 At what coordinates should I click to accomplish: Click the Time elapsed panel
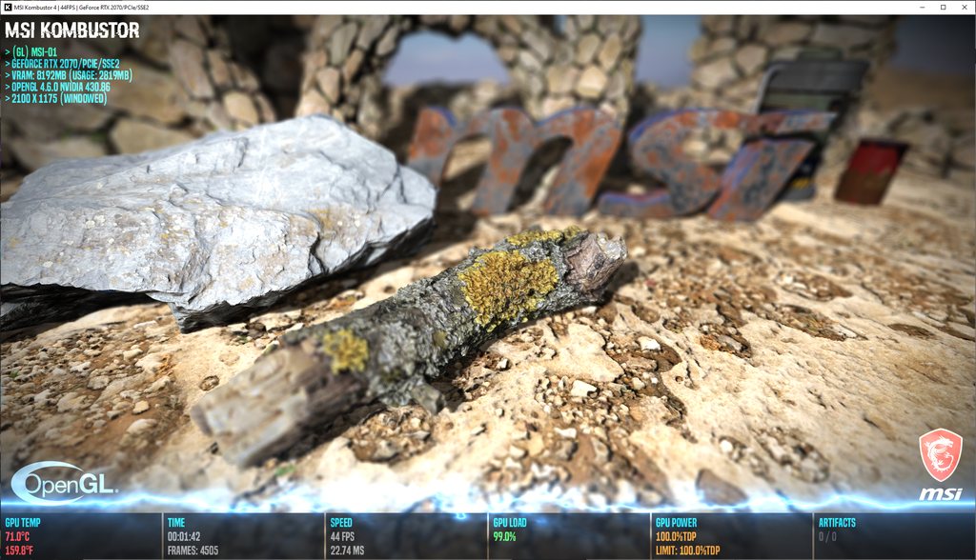click(x=243, y=536)
